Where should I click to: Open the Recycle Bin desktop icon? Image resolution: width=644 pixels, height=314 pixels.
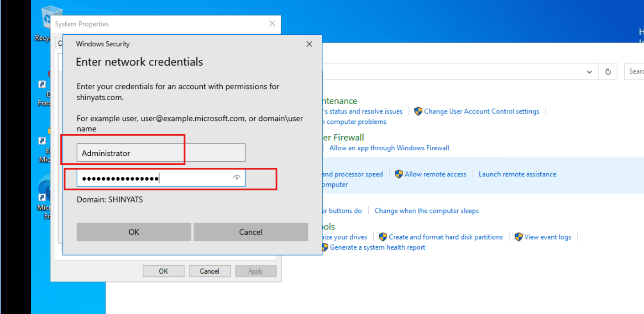[x=46, y=24]
